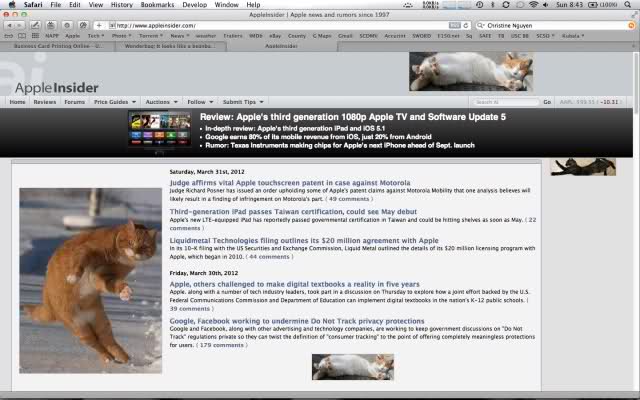Image resolution: width=640 pixels, height=400 pixels.
Task: Open Liquidmetal Technologies filing article
Action: pyautogui.click(x=304, y=240)
